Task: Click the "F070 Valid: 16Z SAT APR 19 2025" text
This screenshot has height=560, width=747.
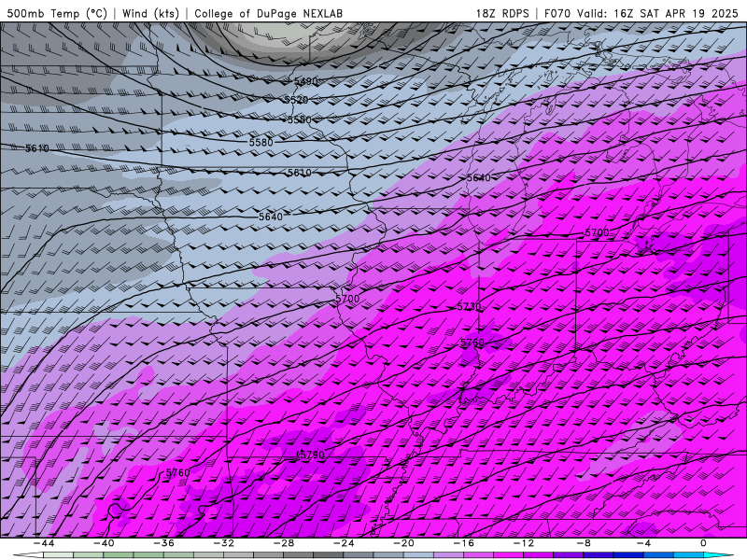Action: click(641, 13)
